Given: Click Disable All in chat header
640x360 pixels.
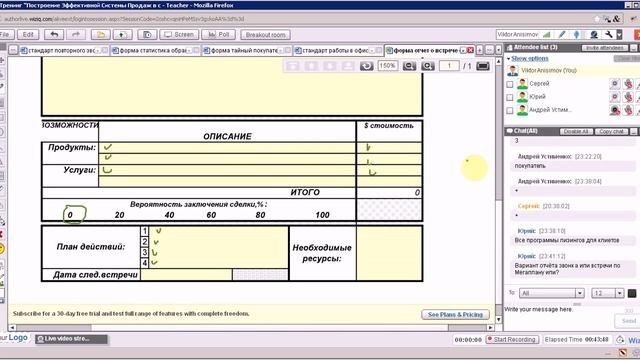Looking at the screenshot, I should click(576, 131).
